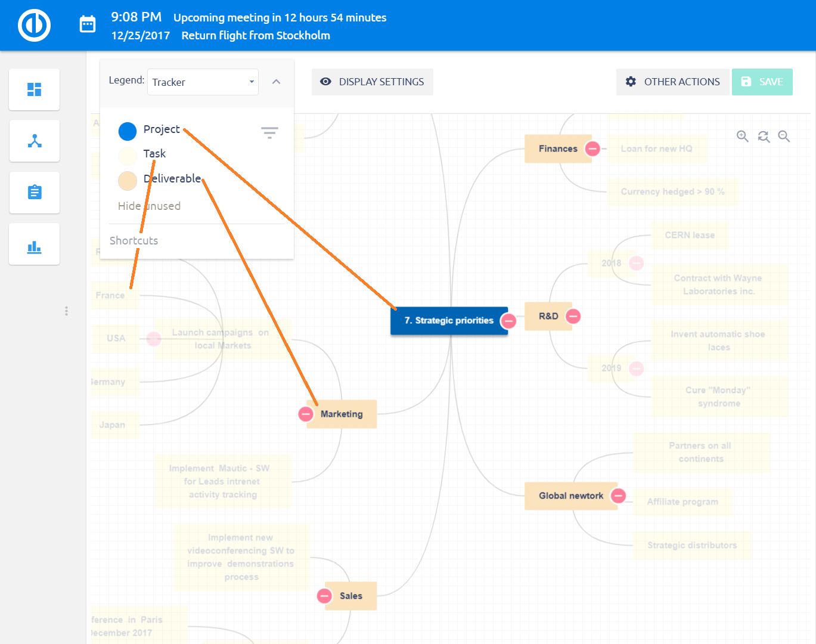Select the 2018 node
Image resolution: width=816 pixels, height=644 pixels.
pyautogui.click(x=612, y=263)
